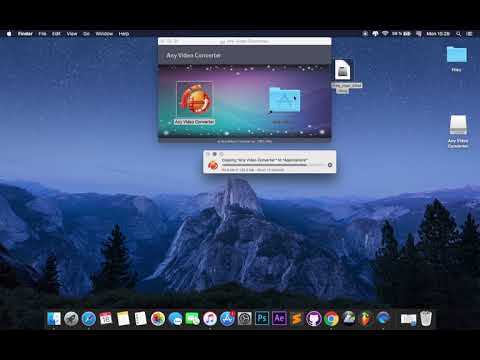
Task: Open Calendar from the dock
Action: tap(106, 319)
